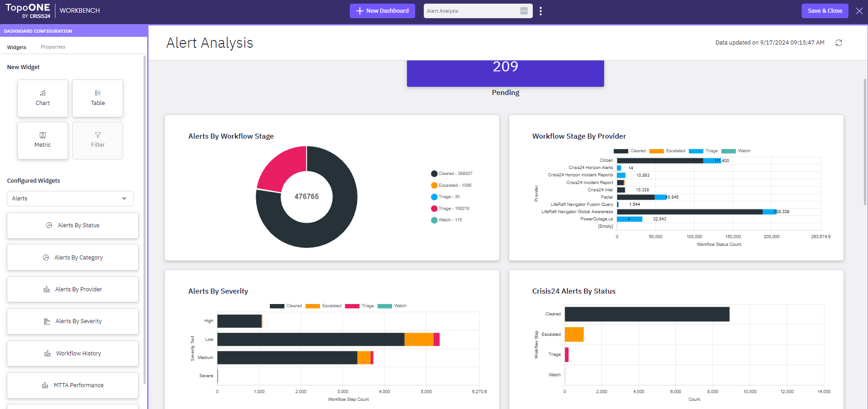This screenshot has height=409, width=868.
Task: Add a new Table widget
Action: (x=98, y=98)
